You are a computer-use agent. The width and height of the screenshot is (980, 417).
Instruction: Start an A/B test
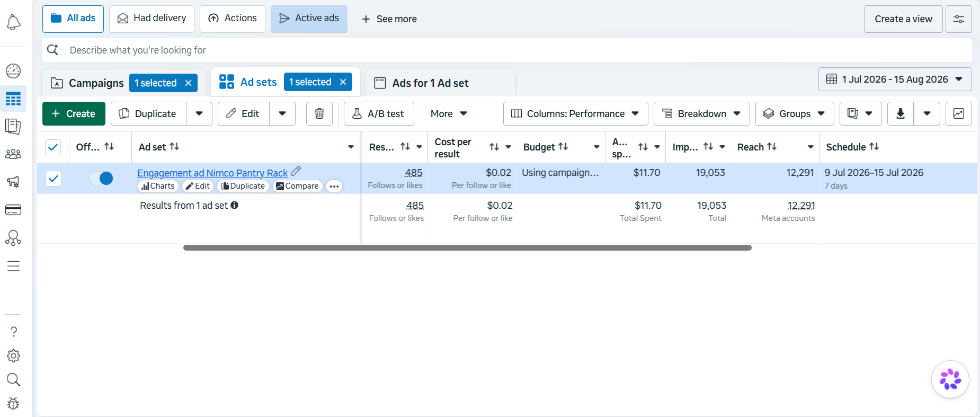[x=379, y=113]
